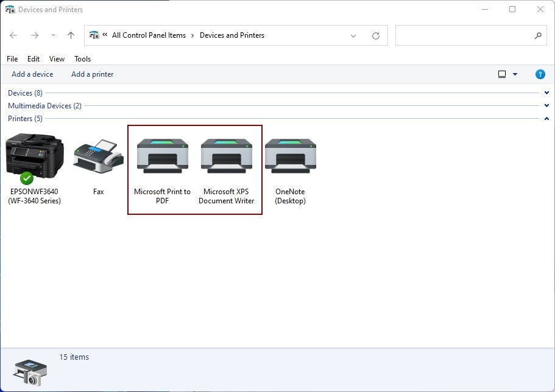The width and height of the screenshot is (555, 392).
Task: Open the address bar history dropdown
Action: pyautogui.click(x=353, y=36)
